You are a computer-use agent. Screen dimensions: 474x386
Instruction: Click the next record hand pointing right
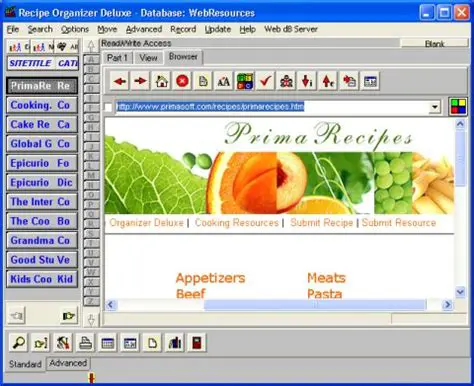[x=68, y=315]
